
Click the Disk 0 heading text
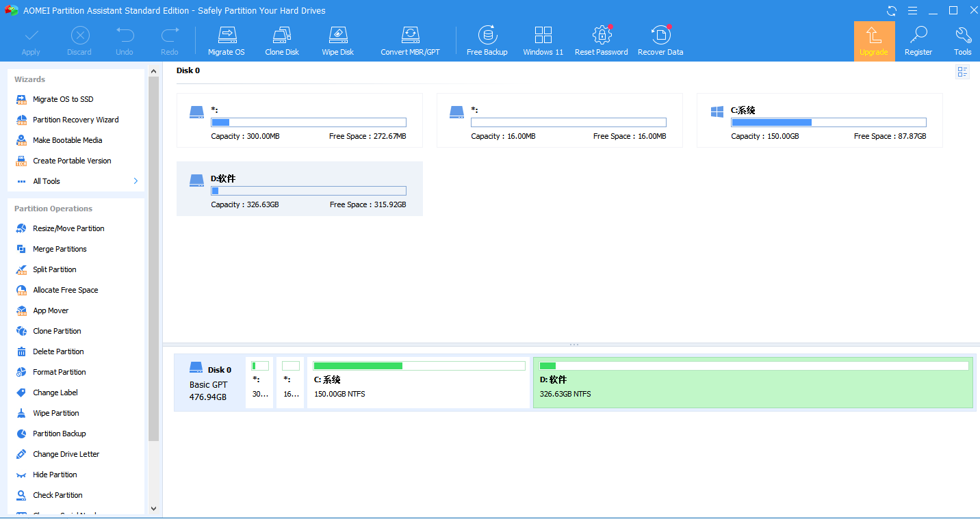point(188,70)
